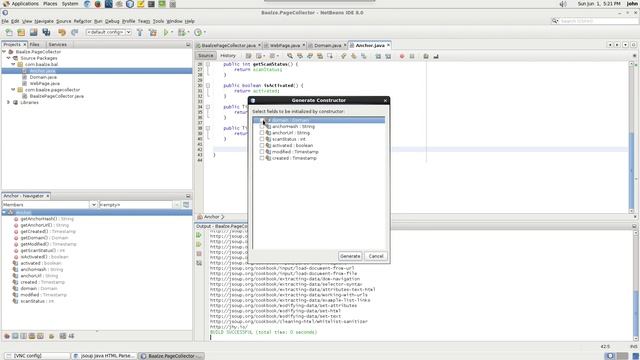640x360 pixels.
Task: Open the VNC config taskbar window
Action: pos(37,356)
